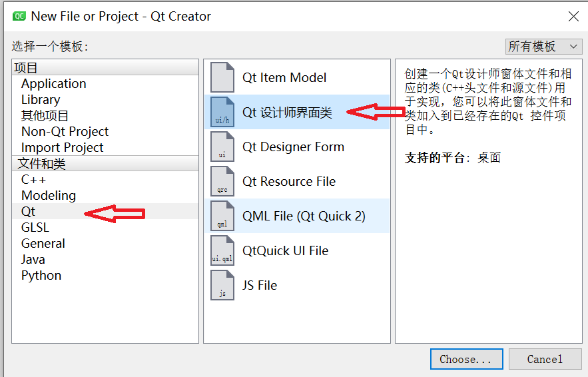Click the Qt Resource File qrc icon

222,181
